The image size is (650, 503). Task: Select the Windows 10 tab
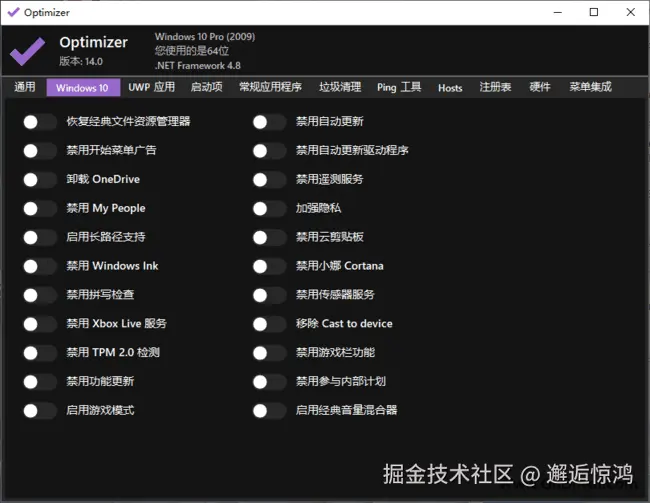coord(83,87)
